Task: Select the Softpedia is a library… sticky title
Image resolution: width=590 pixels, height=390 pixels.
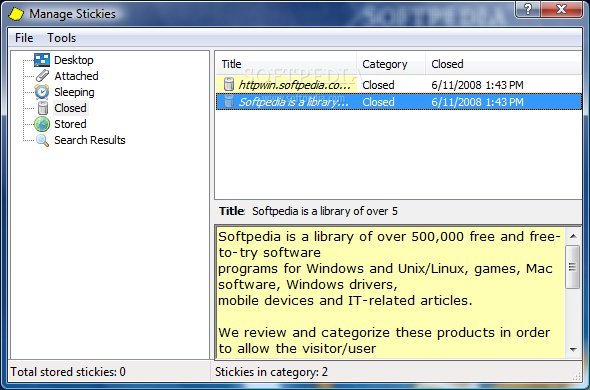Action: (x=293, y=102)
